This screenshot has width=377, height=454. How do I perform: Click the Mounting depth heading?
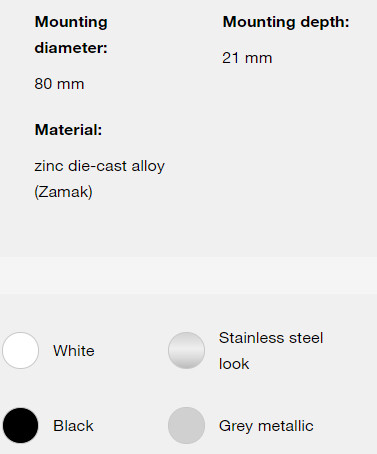click(286, 22)
